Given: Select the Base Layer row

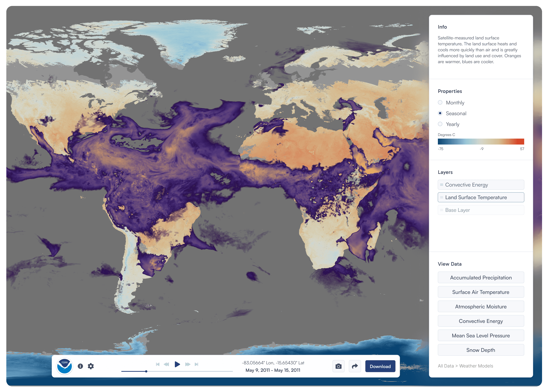Looking at the screenshot, I should point(481,210).
